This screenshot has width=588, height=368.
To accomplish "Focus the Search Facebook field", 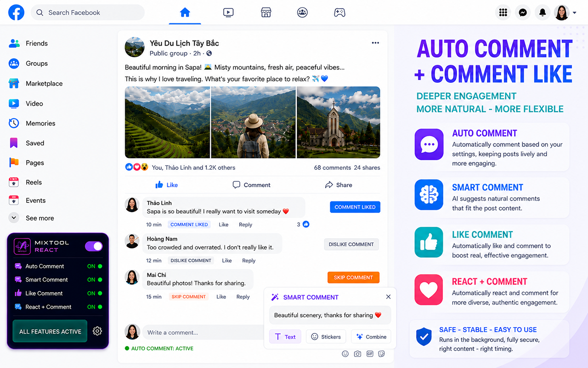I will 88,12.
